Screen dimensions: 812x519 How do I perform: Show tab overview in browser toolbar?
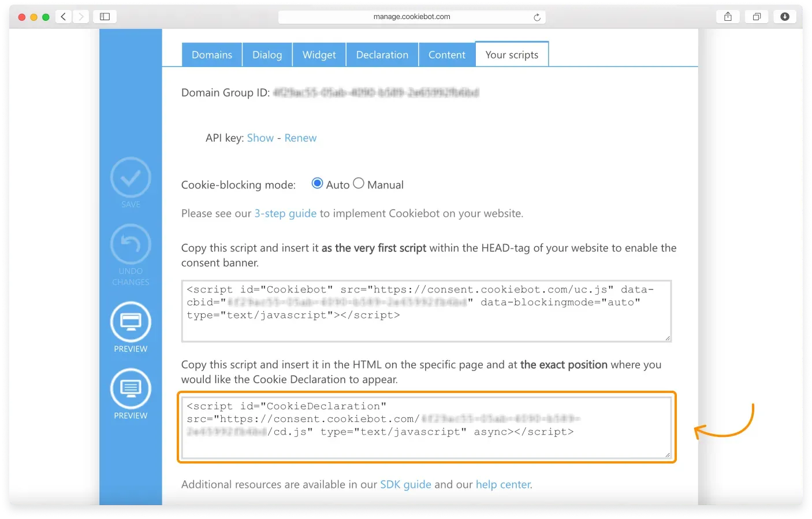pyautogui.click(x=757, y=17)
